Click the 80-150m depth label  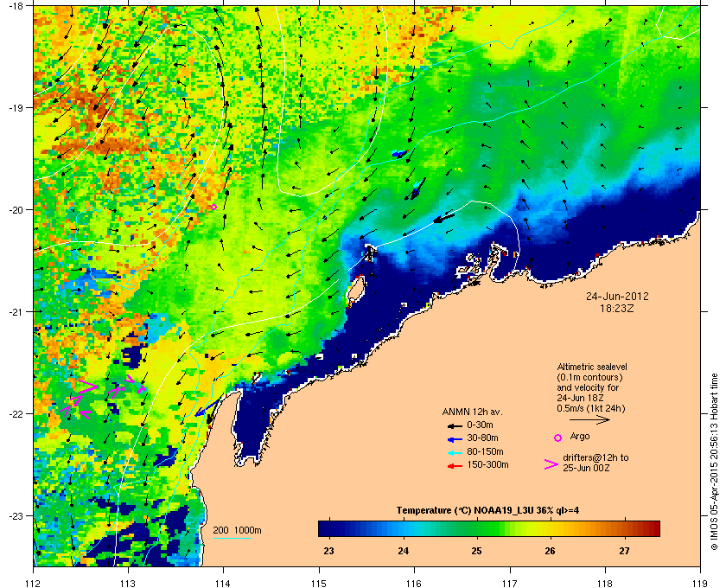[x=485, y=451]
